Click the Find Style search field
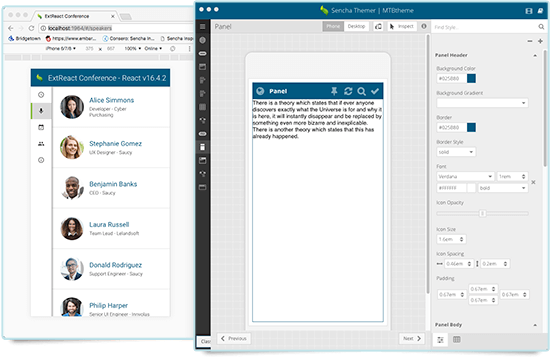This screenshot has height=362, width=550. tap(484, 27)
